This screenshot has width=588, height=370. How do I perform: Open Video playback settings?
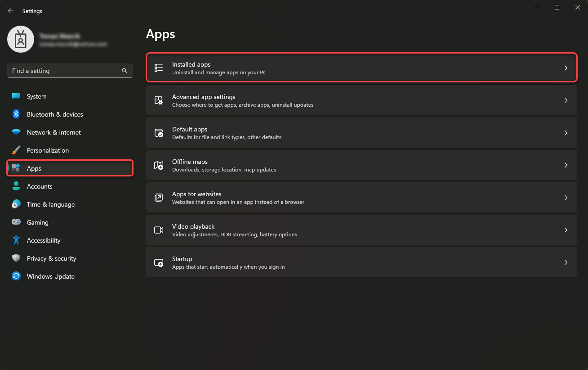point(361,230)
